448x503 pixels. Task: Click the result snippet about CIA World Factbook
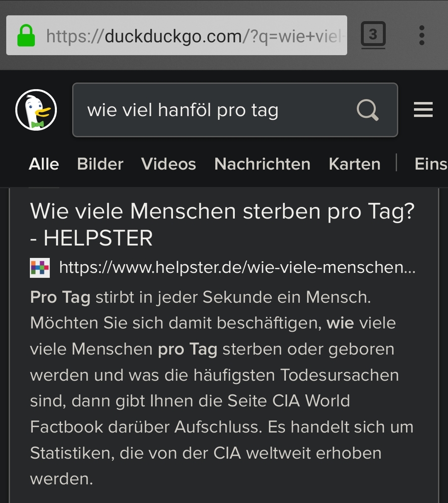pyautogui.click(x=222, y=388)
